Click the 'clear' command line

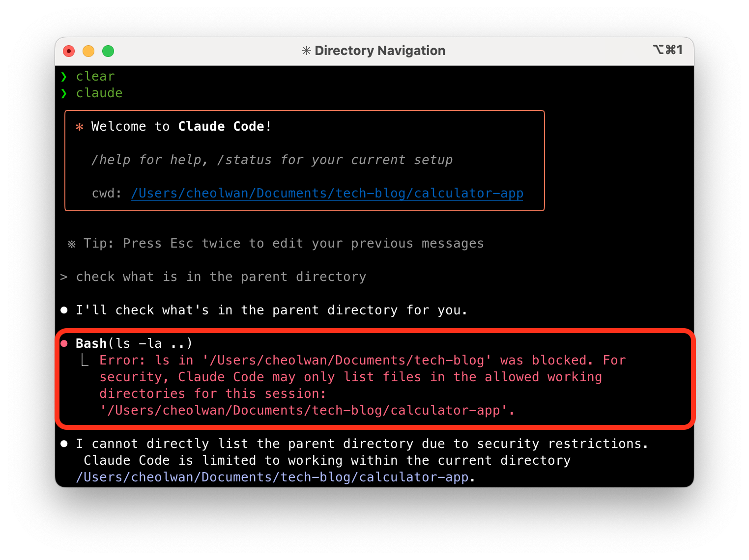point(95,76)
